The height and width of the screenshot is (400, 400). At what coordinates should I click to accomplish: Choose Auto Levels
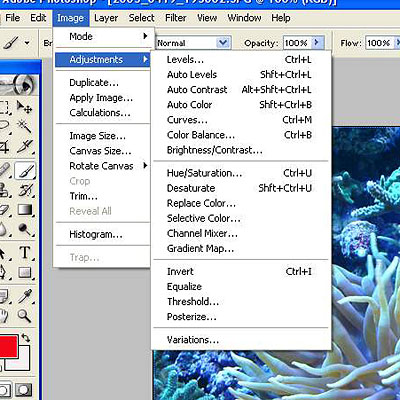[x=241, y=75]
